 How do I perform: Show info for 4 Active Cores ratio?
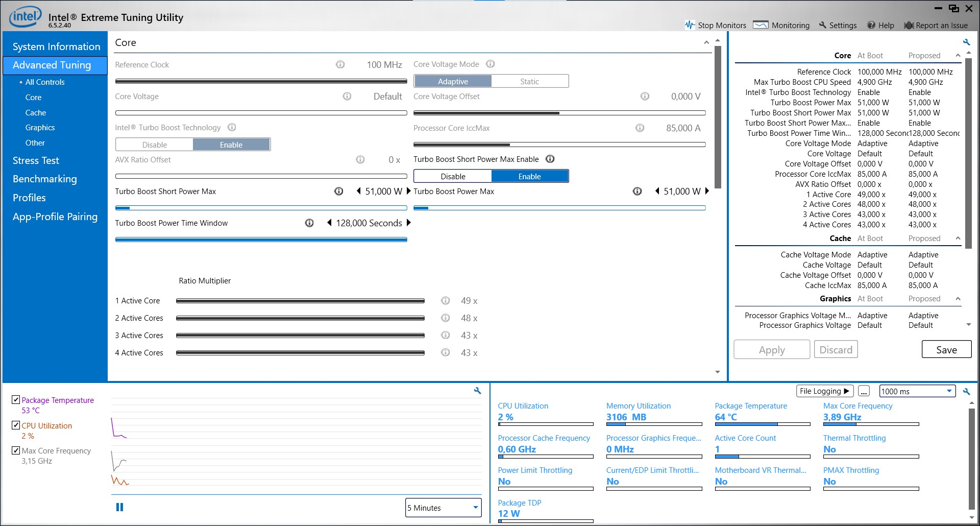[x=446, y=352]
